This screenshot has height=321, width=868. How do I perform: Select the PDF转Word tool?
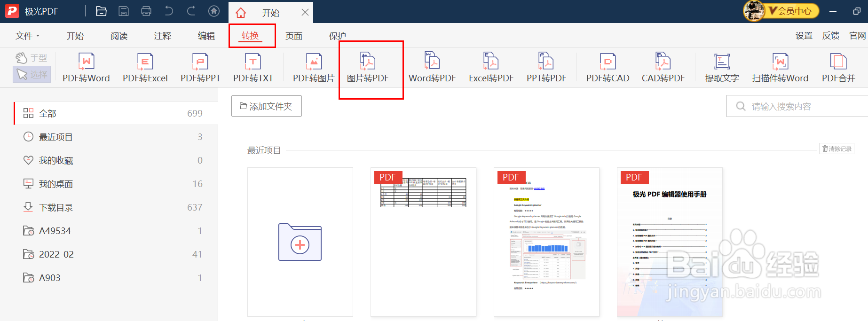click(86, 68)
